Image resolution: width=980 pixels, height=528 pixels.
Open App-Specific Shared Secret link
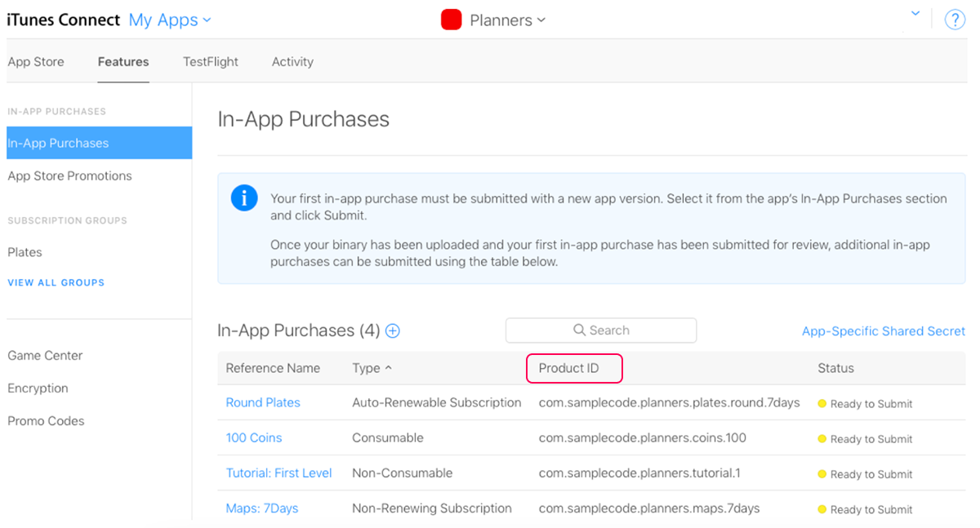point(884,331)
